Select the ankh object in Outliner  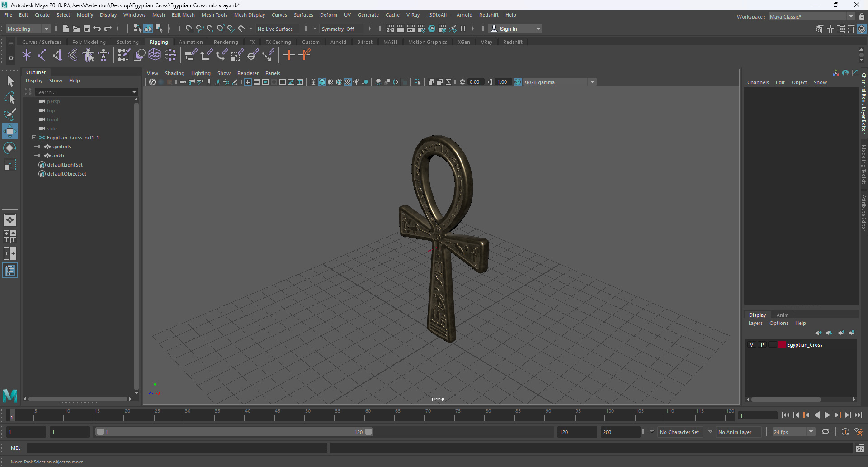tap(58, 156)
